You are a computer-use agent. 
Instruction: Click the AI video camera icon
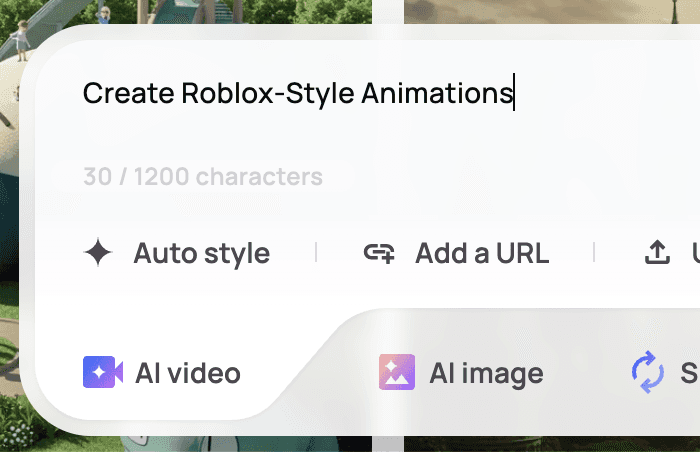(x=103, y=372)
